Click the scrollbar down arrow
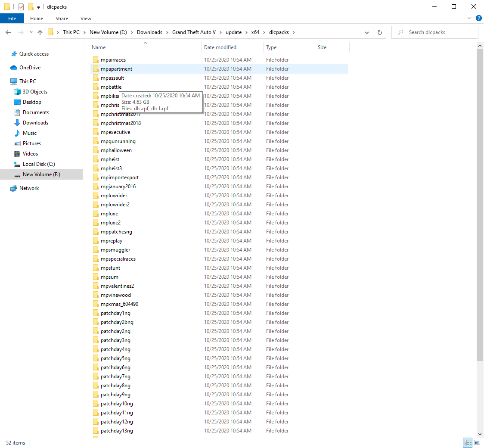 pyautogui.click(x=480, y=434)
